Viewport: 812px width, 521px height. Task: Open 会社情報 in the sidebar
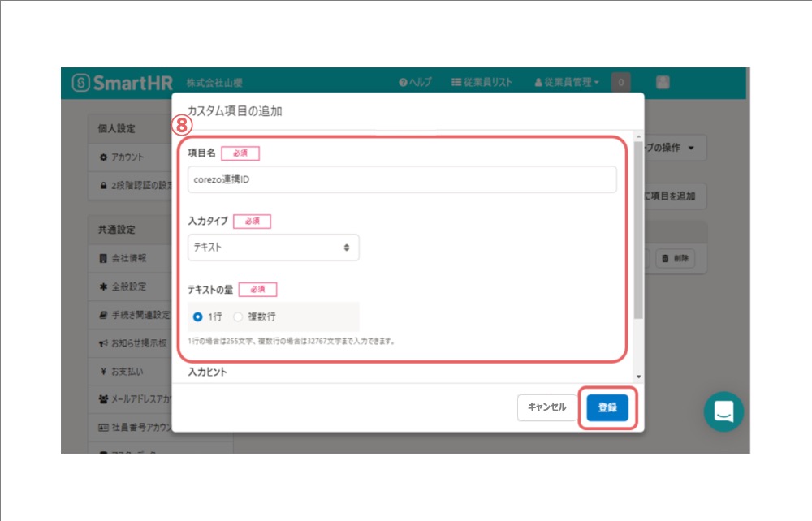coord(129,258)
